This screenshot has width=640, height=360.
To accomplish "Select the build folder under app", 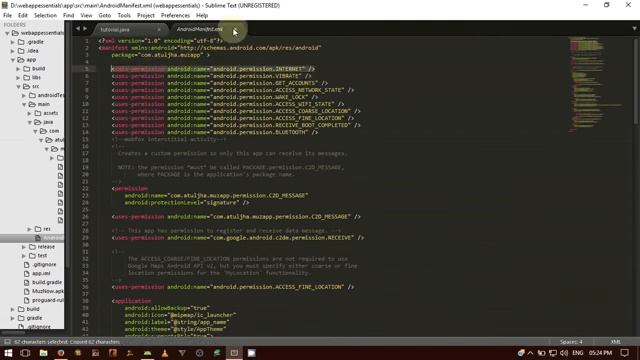I will click(38, 69).
